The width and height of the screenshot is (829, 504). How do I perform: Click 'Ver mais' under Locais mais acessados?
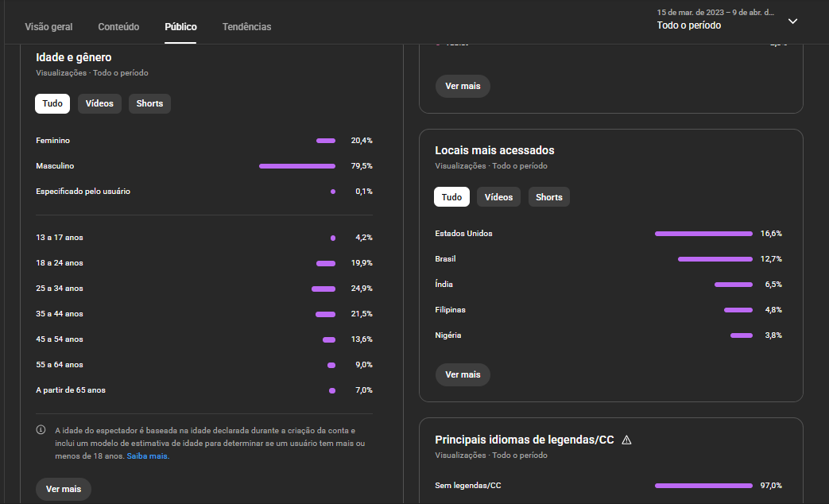463,374
